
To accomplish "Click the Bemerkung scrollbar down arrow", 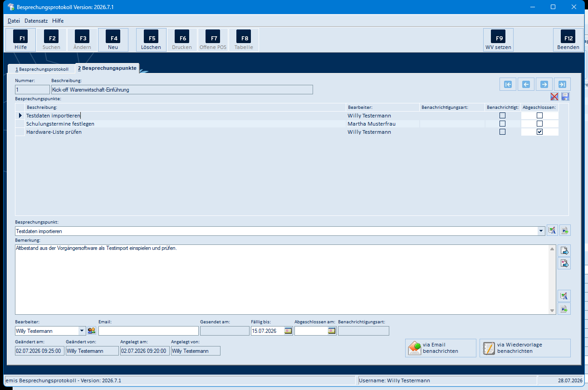I will [552, 311].
